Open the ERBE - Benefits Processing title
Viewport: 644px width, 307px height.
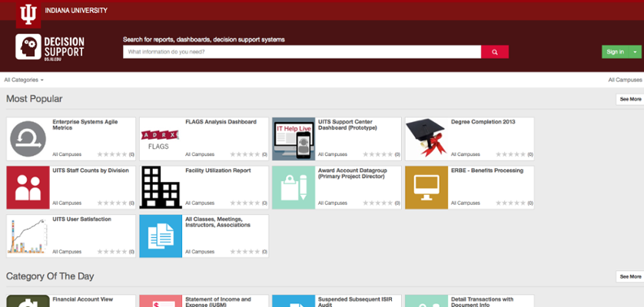pyautogui.click(x=487, y=170)
